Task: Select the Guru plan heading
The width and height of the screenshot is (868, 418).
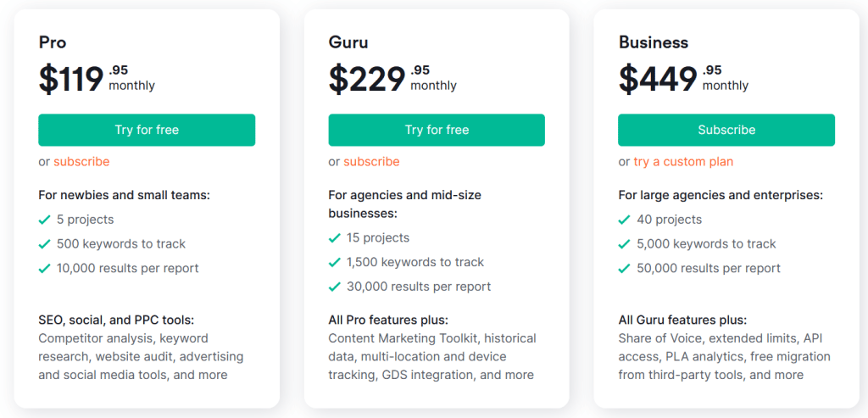Action: 348,42
